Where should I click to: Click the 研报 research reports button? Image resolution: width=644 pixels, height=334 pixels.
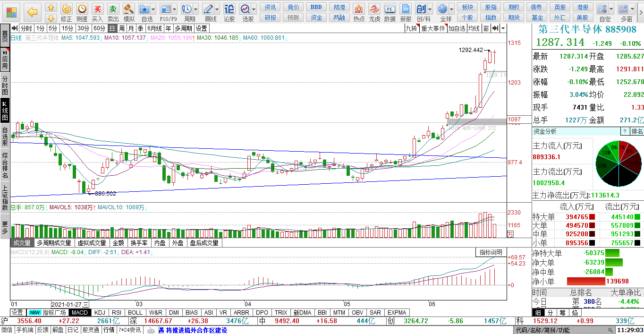(x=271, y=17)
